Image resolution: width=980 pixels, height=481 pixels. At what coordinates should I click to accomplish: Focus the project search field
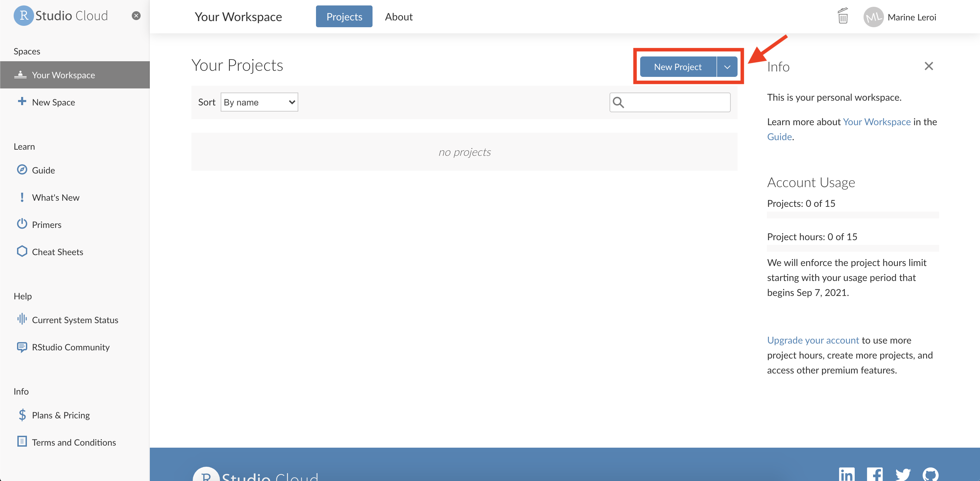670,102
